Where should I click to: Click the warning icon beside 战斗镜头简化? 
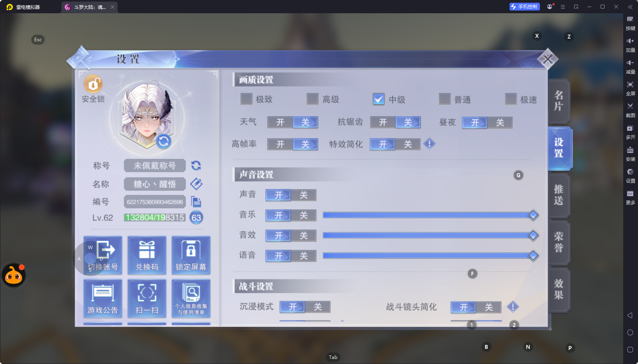[x=513, y=307]
